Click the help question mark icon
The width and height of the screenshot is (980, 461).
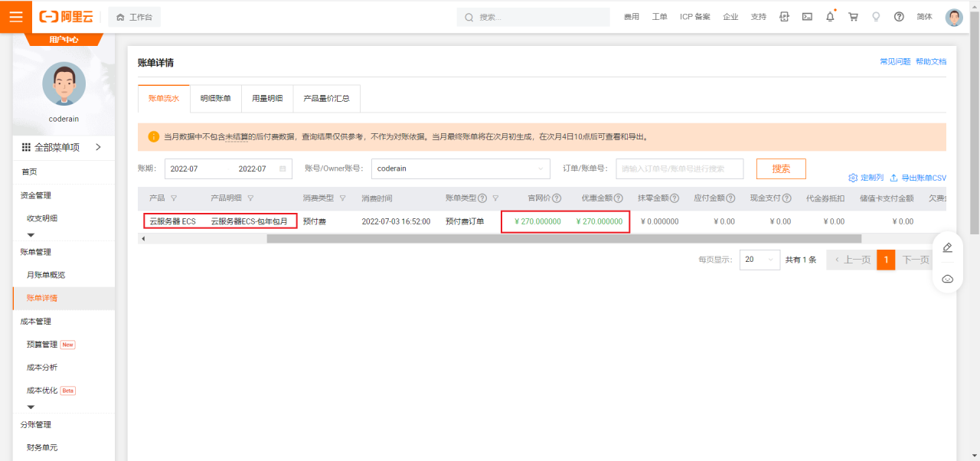(x=899, y=16)
